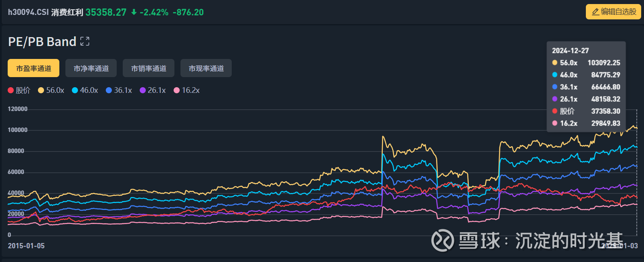The width and height of the screenshot is (644, 262).
Task: Click the pencil icon on 编辑自选股
Action: tap(595, 12)
